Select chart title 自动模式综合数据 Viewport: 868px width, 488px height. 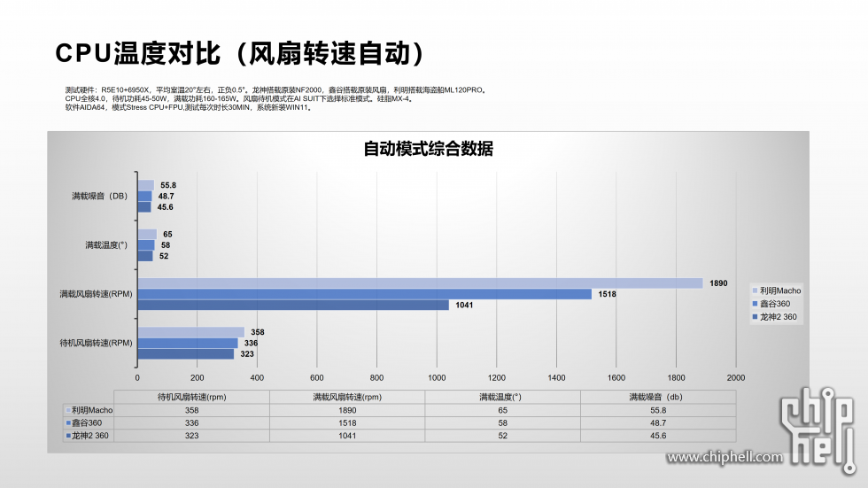pos(428,148)
